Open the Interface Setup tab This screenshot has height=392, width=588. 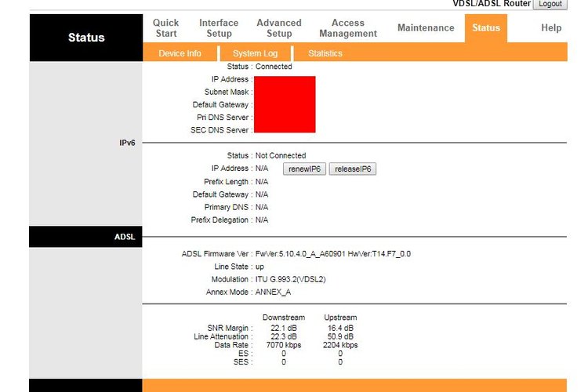pos(219,28)
